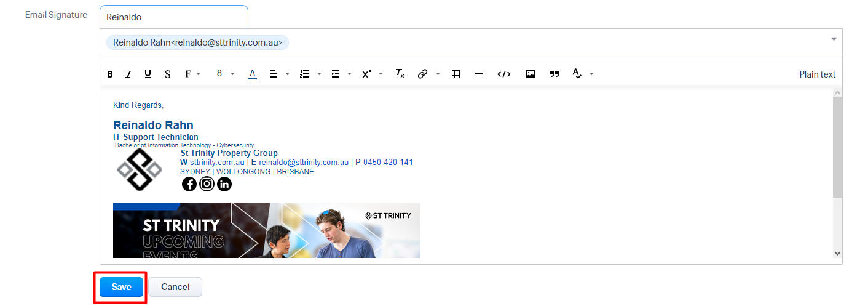Expand the superscript options arrow

coord(381,74)
